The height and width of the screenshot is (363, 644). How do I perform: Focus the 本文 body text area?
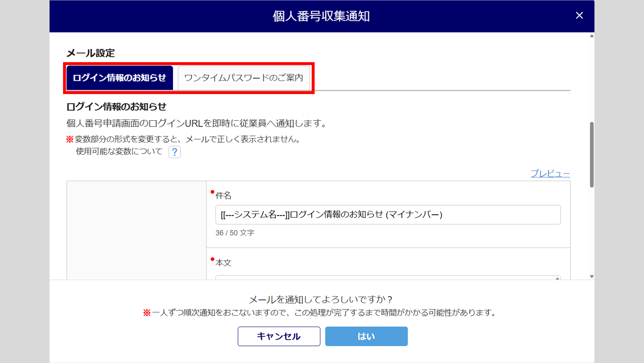coord(386,277)
